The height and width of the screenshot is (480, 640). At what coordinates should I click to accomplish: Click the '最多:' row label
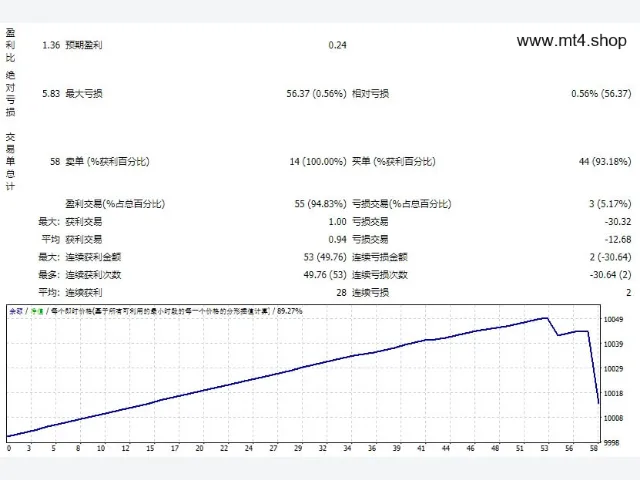[x=49, y=275]
